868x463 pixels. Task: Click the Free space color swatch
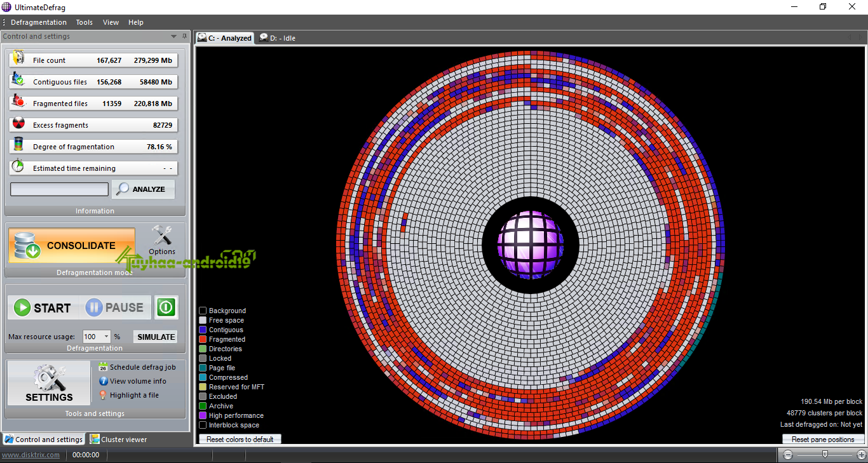click(203, 320)
